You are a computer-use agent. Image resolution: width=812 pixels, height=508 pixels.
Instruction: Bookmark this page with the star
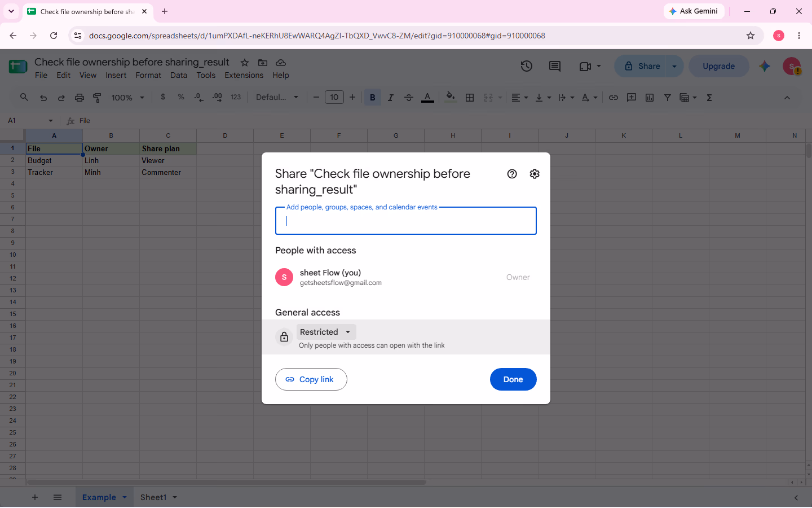pyautogui.click(x=751, y=36)
